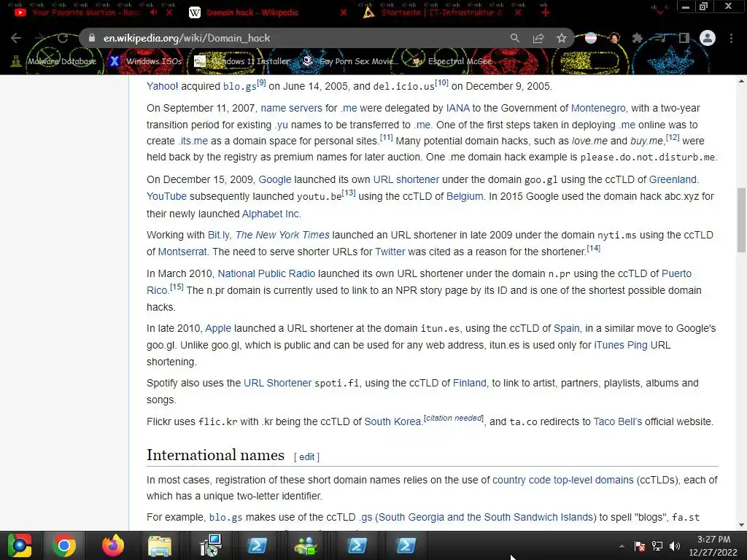Close the Startseite IT-Infrastruktur tab

coord(518,12)
